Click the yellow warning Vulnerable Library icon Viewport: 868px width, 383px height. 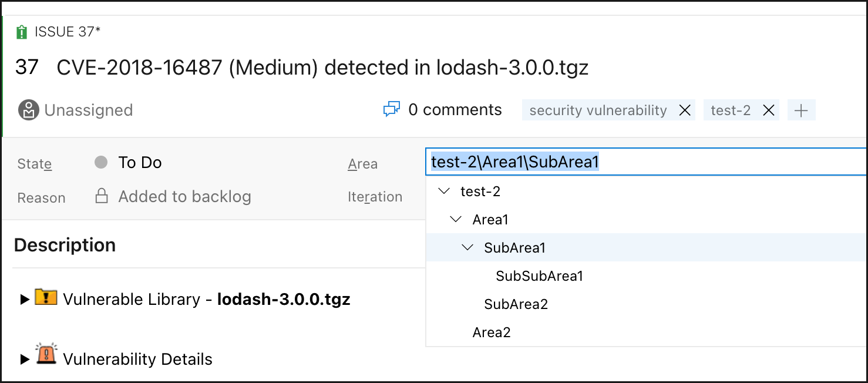pyautogui.click(x=46, y=298)
